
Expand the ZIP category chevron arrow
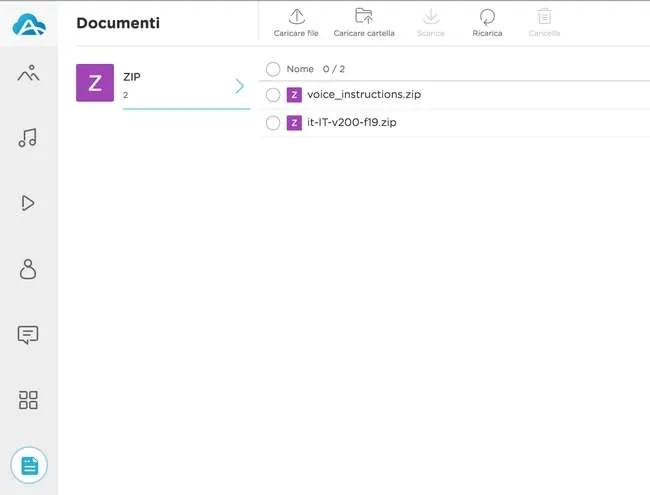tap(240, 86)
